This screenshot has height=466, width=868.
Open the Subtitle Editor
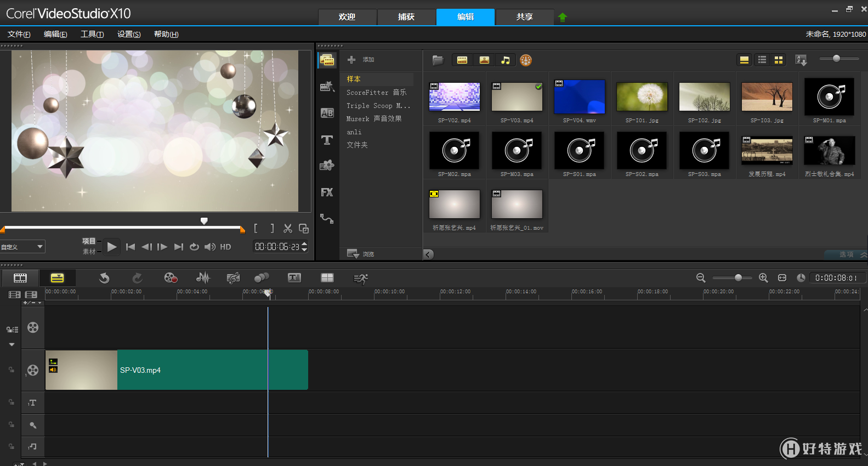coord(294,278)
